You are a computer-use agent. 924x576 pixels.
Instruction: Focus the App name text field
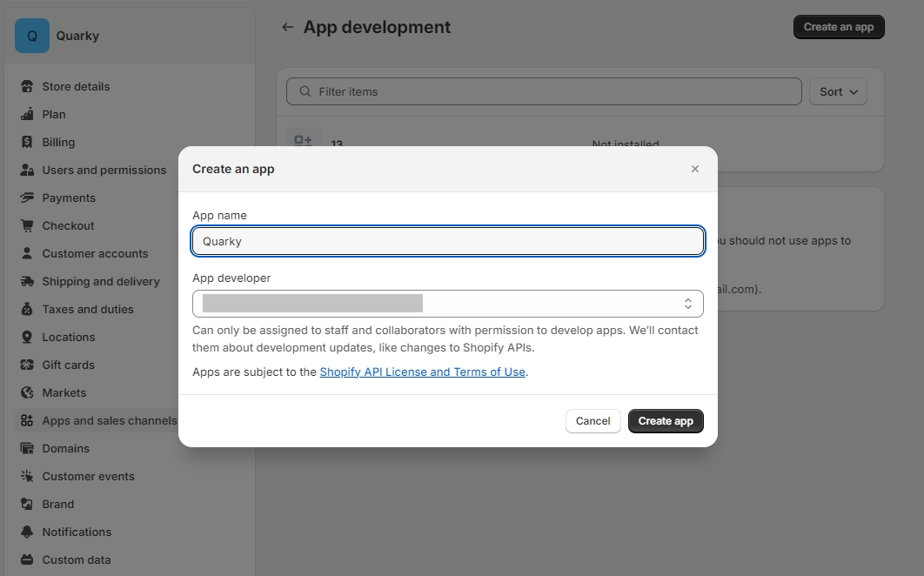[447, 241]
